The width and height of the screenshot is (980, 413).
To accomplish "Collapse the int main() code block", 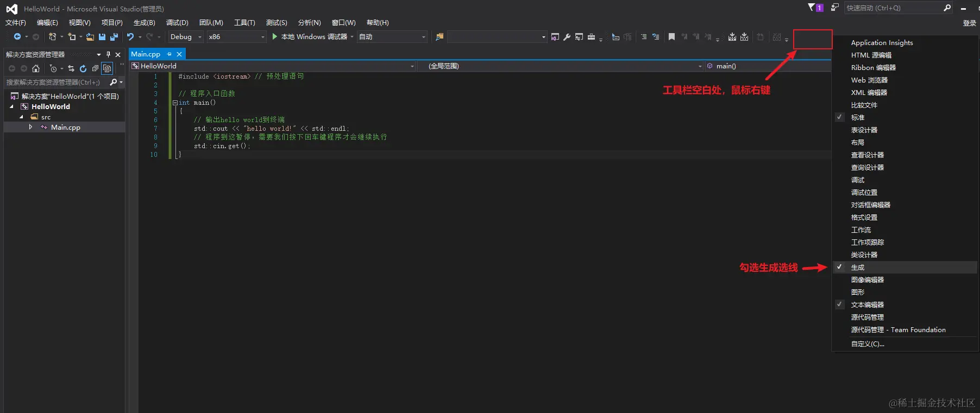I will pos(175,103).
